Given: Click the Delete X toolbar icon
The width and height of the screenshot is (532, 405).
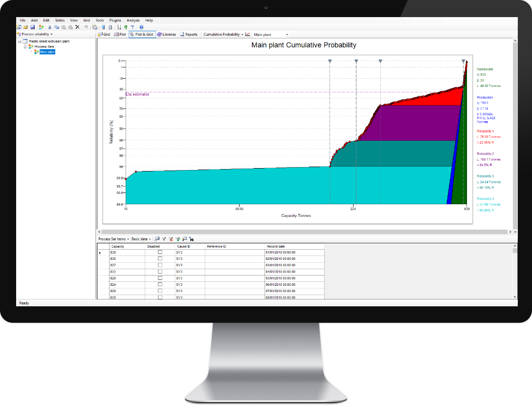Looking at the screenshot, I should pyautogui.click(x=77, y=27).
